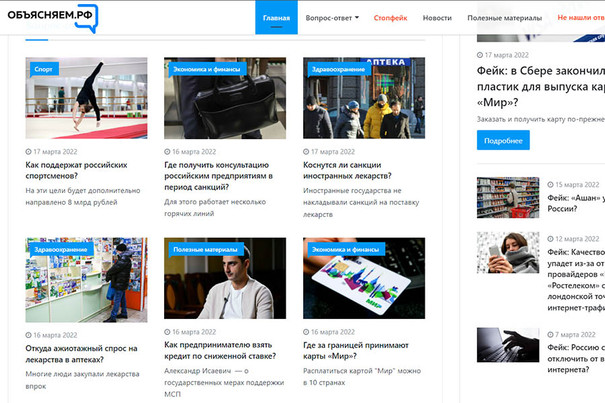Open the thumbnail of man in beige cardigan

coord(225,278)
